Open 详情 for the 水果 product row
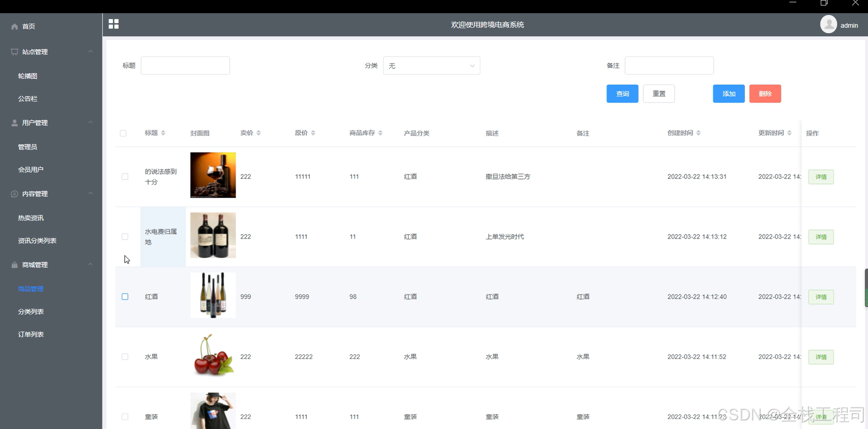Screen dimensions: 868x429 [x=821, y=357]
